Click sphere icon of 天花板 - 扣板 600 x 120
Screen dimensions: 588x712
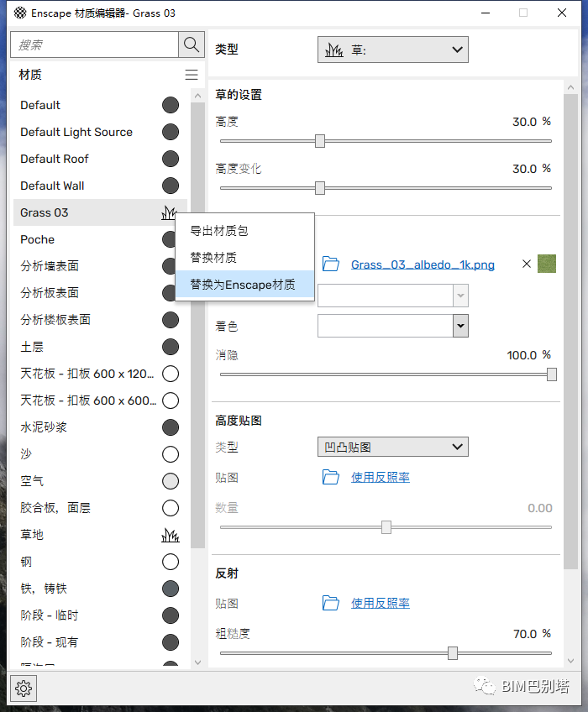(171, 374)
